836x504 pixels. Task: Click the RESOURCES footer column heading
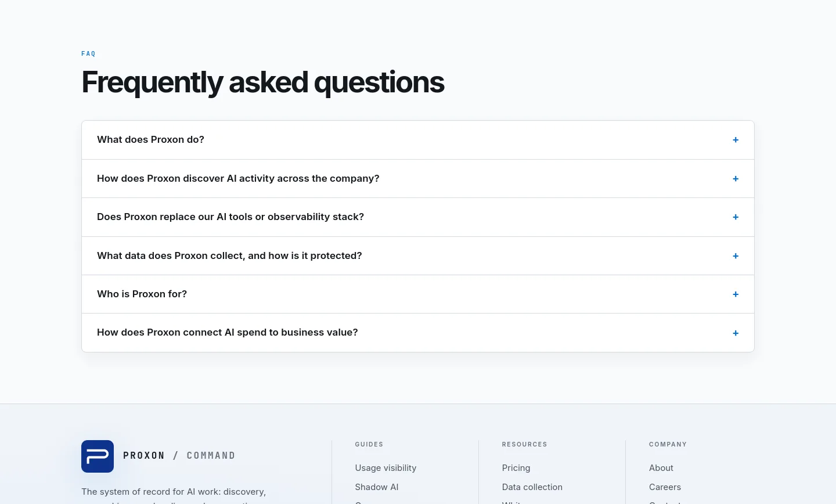tap(525, 444)
